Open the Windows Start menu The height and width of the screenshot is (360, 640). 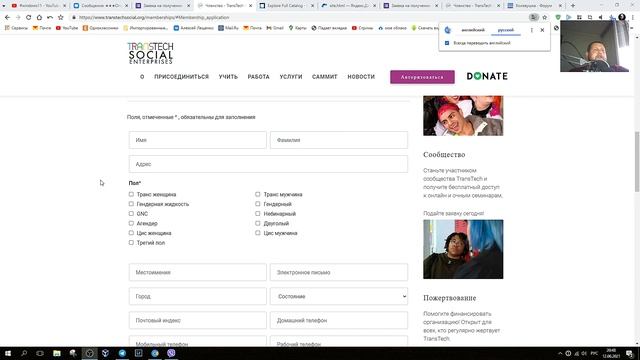pos(8,353)
